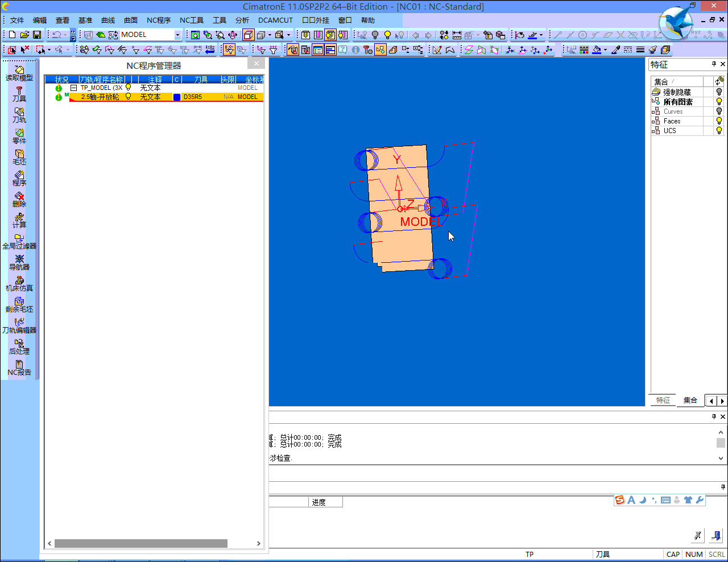Click the 状况 (status) column header
The width and height of the screenshot is (728, 562).
coord(61,80)
